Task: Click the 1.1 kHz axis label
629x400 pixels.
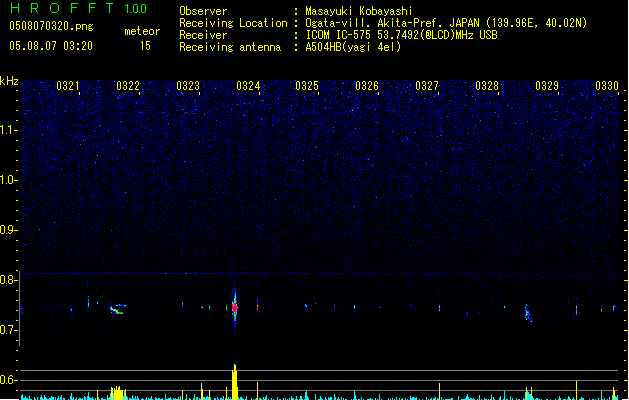Action: pyautogui.click(x=8, y=130)
